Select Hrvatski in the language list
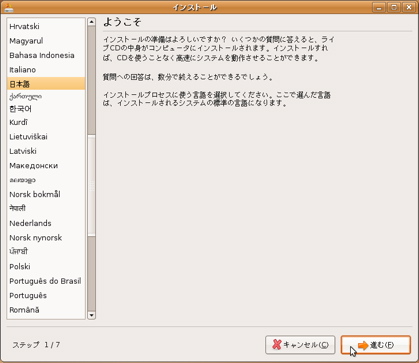This screenshot has width=419, height=363. [46, 26]
